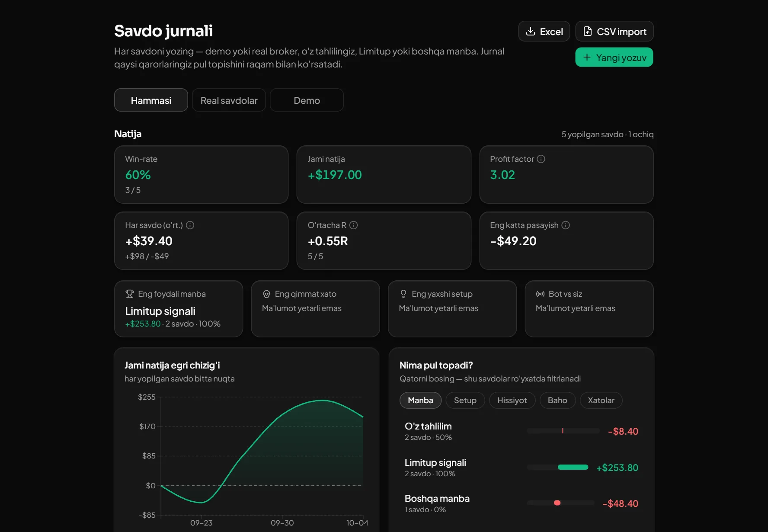Click the +$253.80 result in Nima pul topadi
The image size is (768, 532).
[617, 468]
